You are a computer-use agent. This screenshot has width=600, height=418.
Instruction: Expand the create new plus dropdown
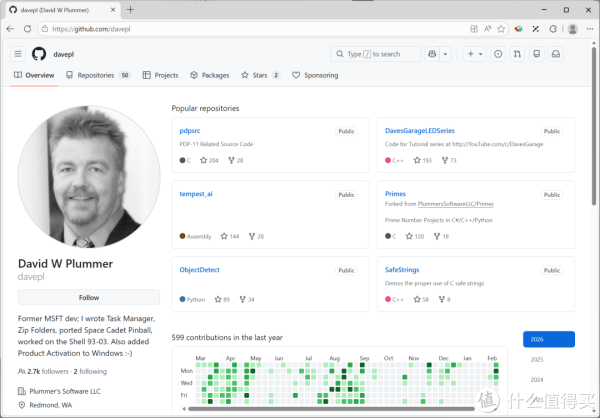pos(474,54)
